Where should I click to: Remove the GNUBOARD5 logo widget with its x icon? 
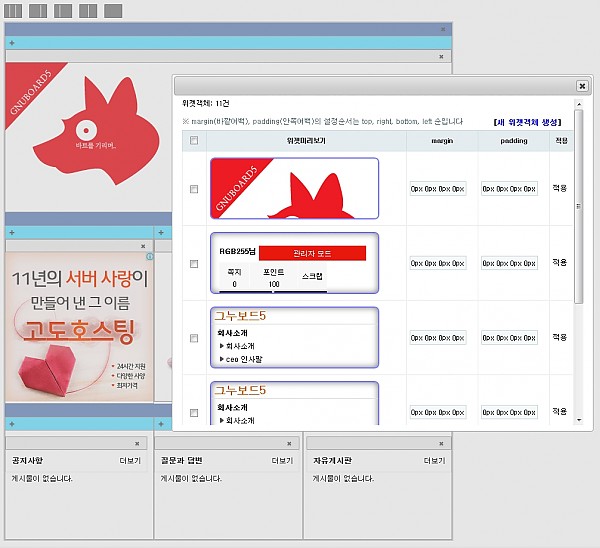click(x=441, y=57)
